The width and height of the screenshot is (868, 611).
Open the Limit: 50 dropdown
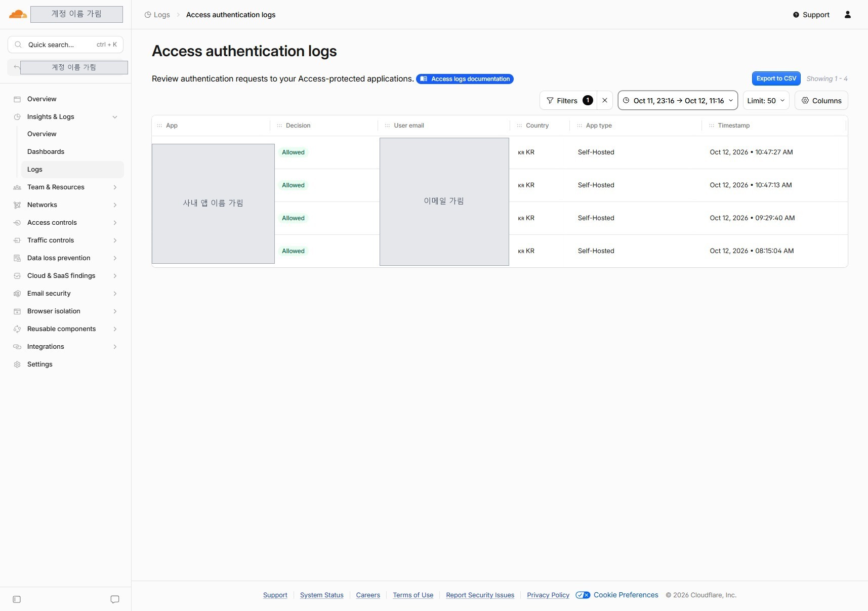point(766,100)
